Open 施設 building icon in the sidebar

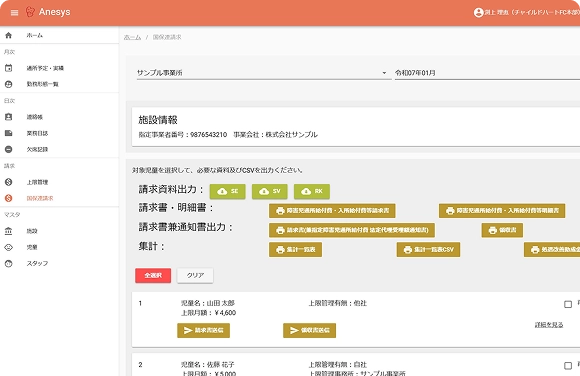9,231
